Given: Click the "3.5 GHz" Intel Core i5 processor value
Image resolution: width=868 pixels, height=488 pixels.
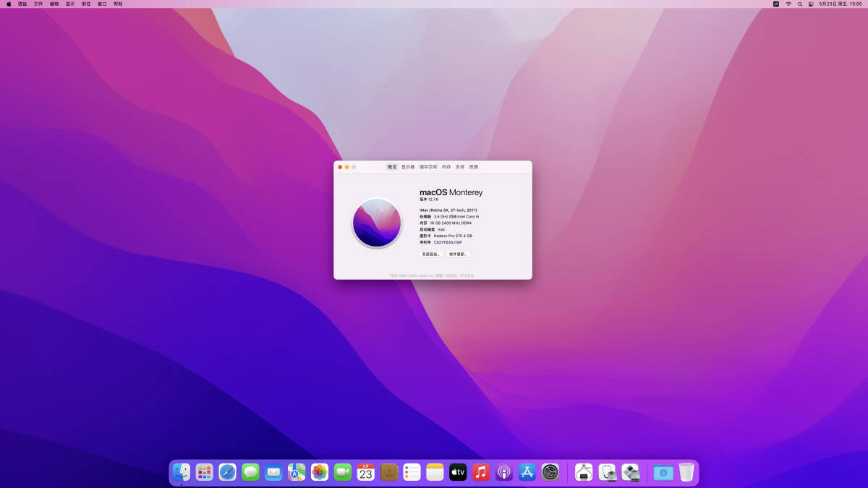Looking at the screenshot, I should [456, 216].
